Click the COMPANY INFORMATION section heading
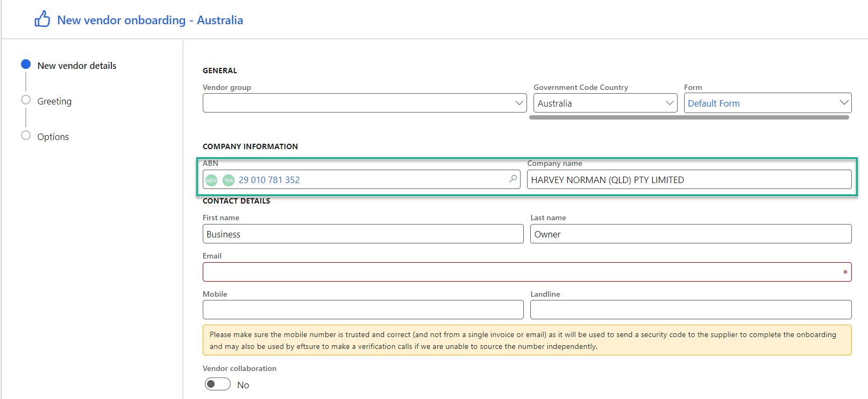 pyautogui.click(x=250, y=146)
